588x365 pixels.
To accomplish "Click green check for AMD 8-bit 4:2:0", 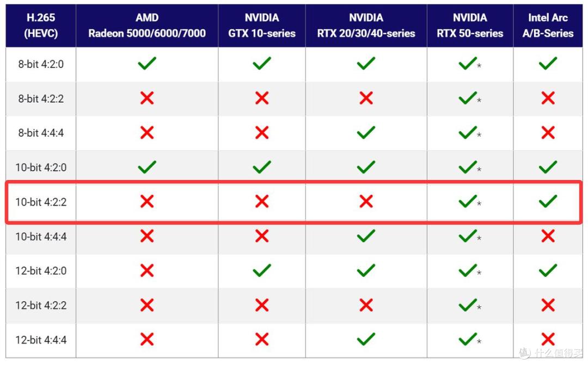I will coord(147,63).
